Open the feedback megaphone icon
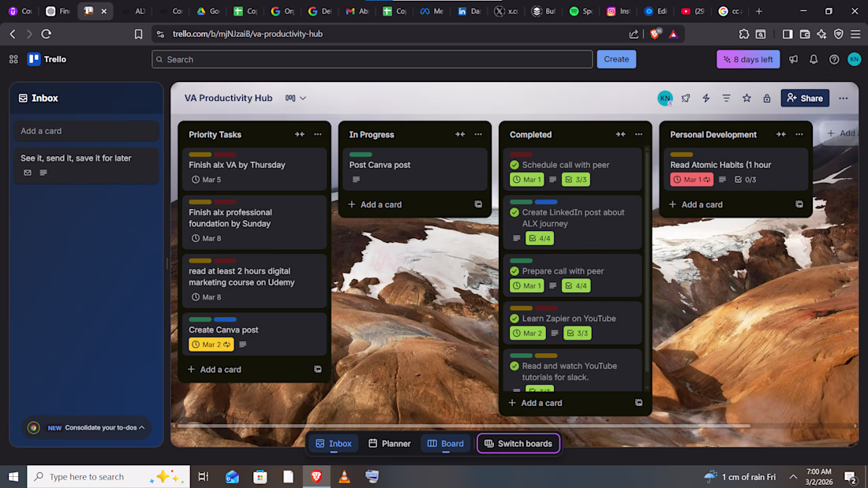 793,59
